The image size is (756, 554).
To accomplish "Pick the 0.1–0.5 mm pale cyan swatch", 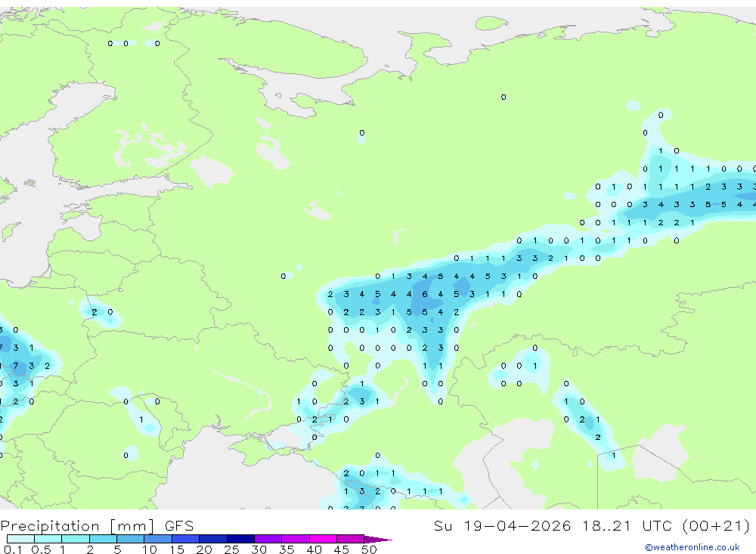I will click(20, 539).
